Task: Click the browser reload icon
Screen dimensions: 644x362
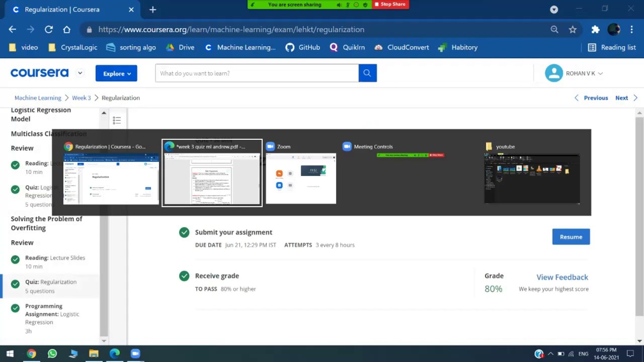Action: 49,30
